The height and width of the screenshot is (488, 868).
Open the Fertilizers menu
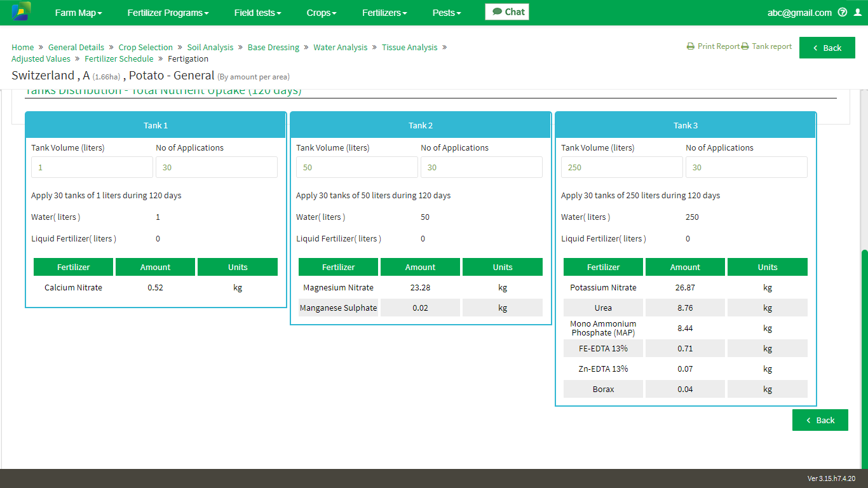(385, 13)
